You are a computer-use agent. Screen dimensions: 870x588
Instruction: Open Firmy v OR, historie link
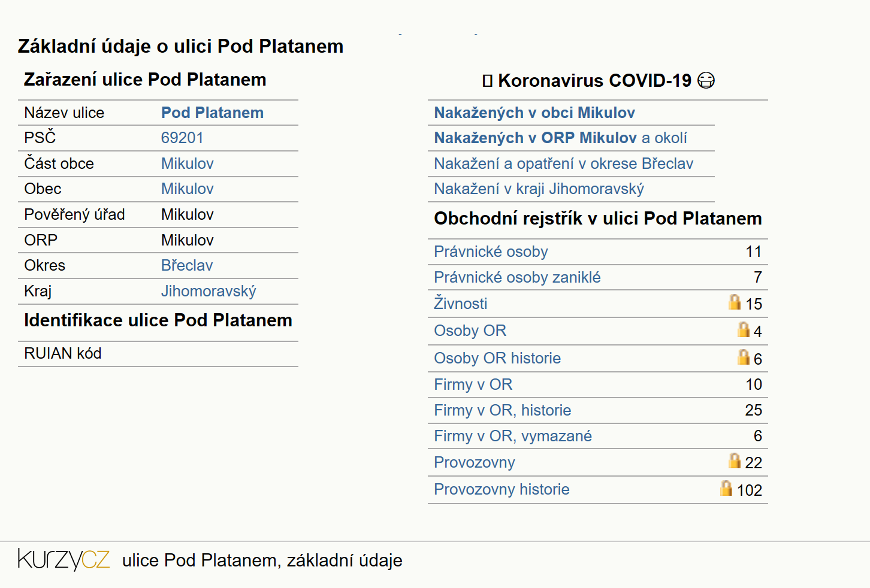pos(502,410)
